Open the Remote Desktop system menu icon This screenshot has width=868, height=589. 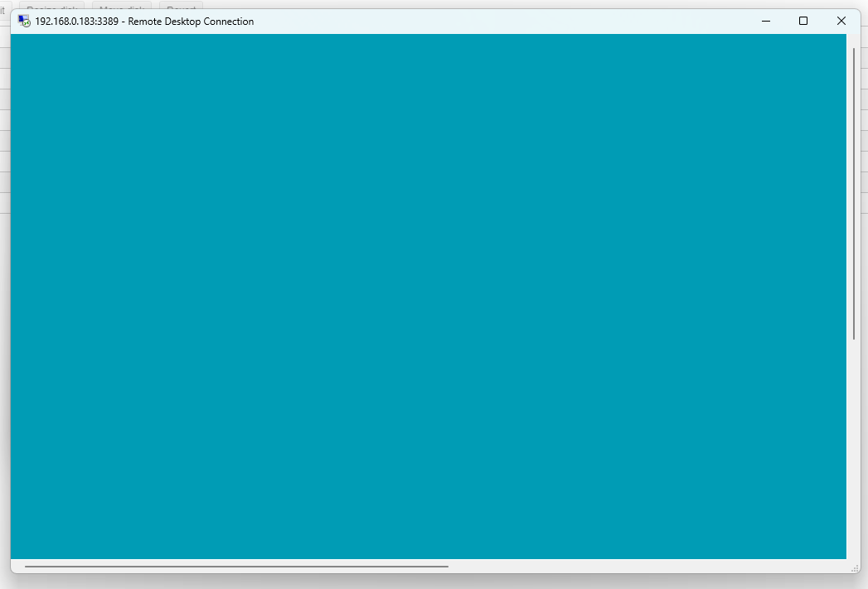[24, 21]
